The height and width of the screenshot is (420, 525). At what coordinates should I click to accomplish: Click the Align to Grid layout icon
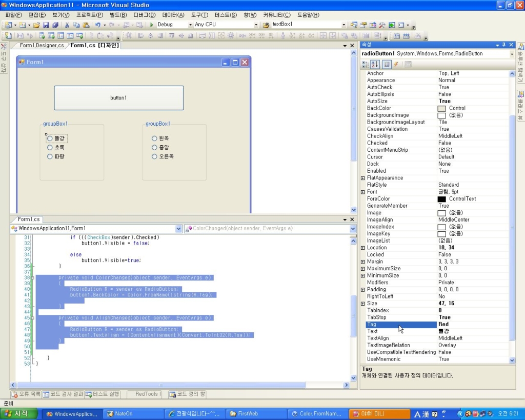129,35
